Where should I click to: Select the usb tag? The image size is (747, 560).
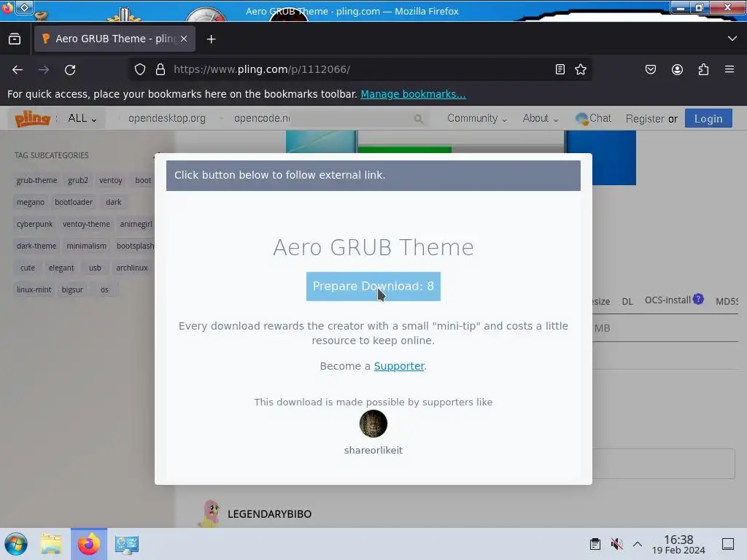click(95, 268)
